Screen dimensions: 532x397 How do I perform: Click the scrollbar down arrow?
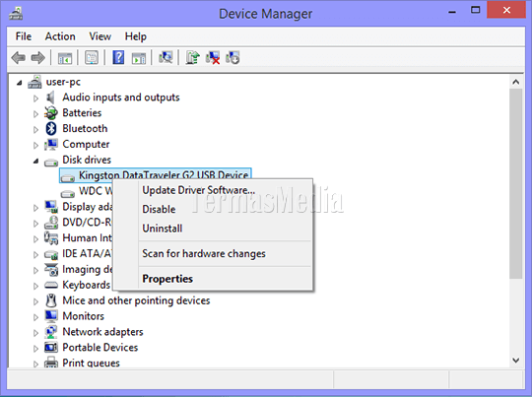516,361
